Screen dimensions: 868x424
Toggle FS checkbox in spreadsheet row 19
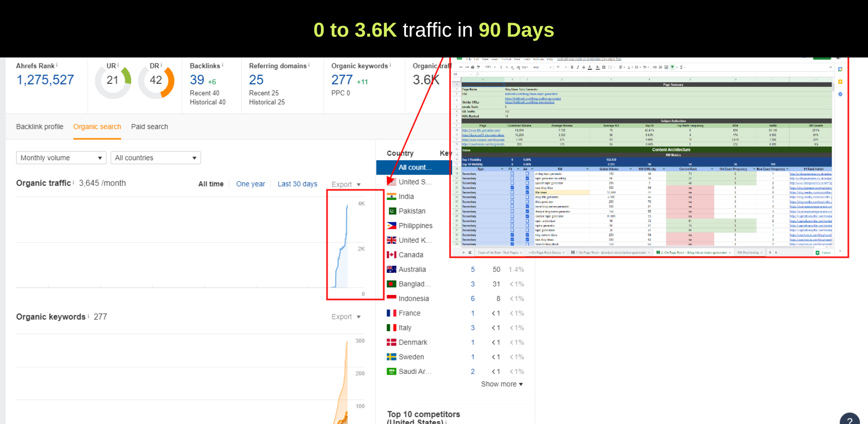(x=512, y=174)
